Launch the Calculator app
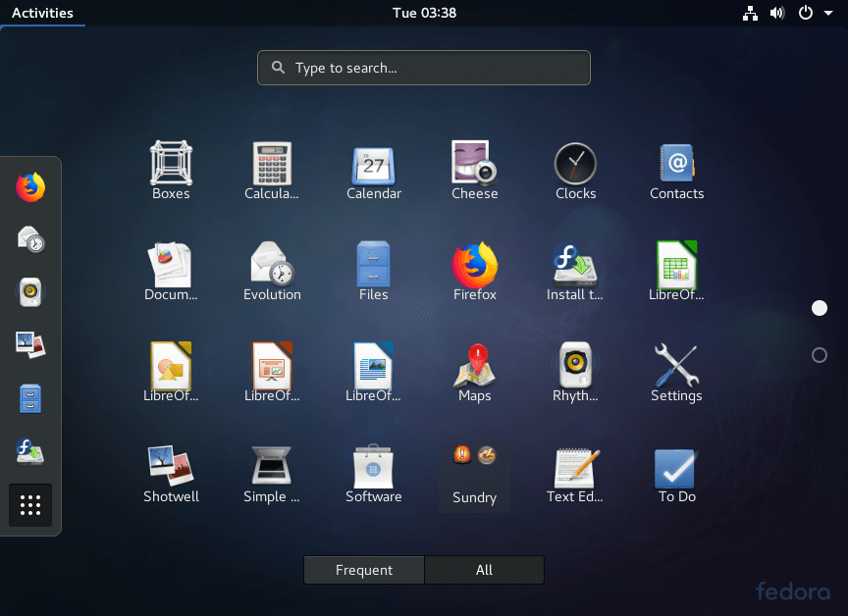The image size is (848, 616). coord(272,171)
